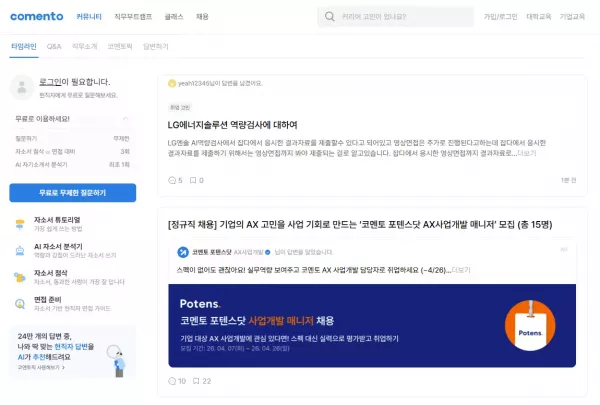Click the 코멘토 포텐스닷 author name

[212, 252]
